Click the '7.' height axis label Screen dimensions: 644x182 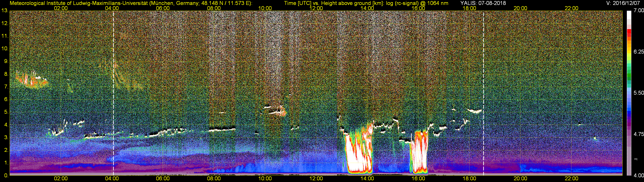pyautogui.click(x=6, y=87)
